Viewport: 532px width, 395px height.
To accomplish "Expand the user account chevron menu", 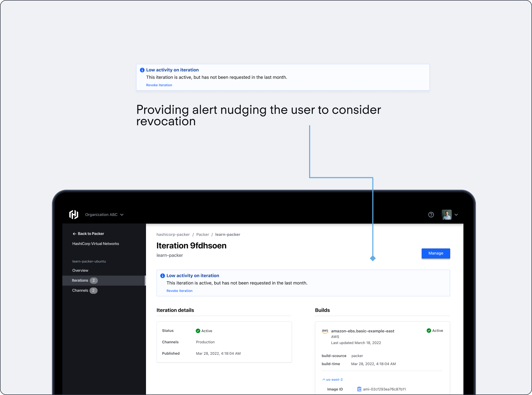I will point(456,215).
